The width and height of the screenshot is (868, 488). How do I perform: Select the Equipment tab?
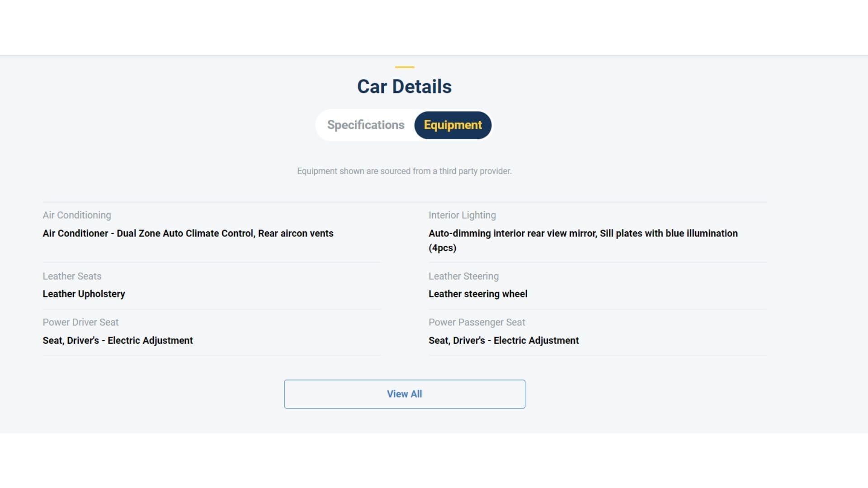click(x=453, y=125)
